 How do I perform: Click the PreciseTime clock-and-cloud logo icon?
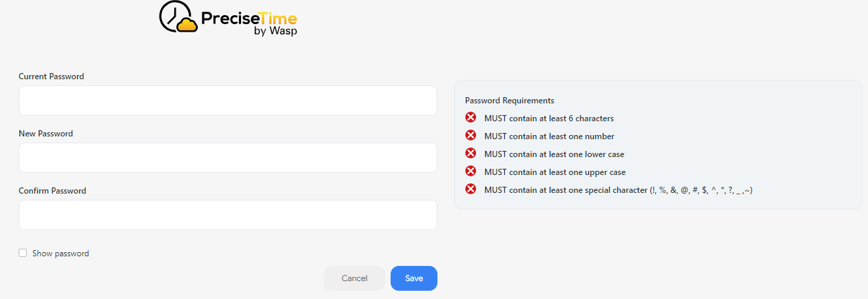[178, 18]
